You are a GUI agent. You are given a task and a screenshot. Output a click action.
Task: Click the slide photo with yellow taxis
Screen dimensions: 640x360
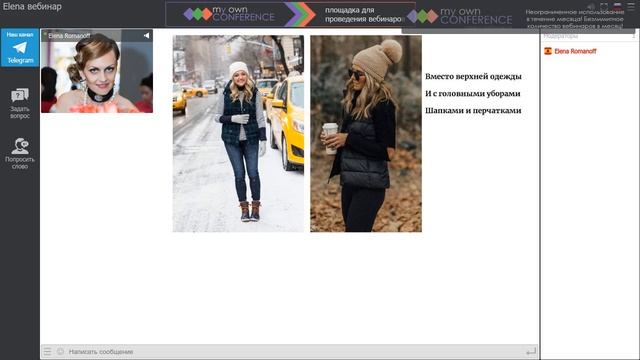[238, 133]
